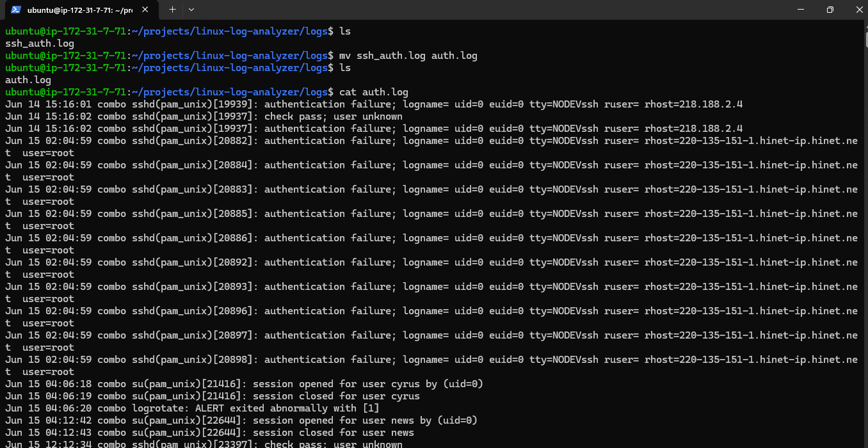Click rhost=218.188.2.4 in the [19939] line

(x=694, y=104)
